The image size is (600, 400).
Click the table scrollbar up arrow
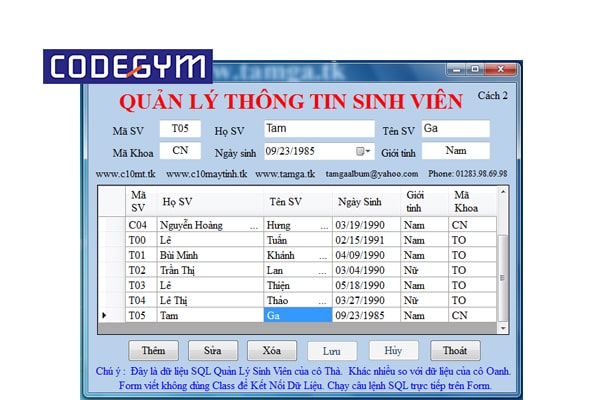pyautogui.click(x=503, y=191)
